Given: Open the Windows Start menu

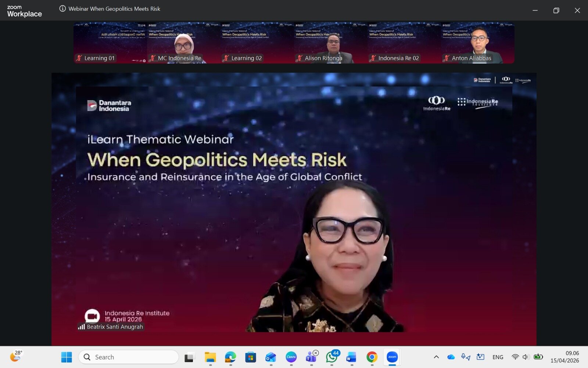Looking at the screenshot, I should coord(67,357).
